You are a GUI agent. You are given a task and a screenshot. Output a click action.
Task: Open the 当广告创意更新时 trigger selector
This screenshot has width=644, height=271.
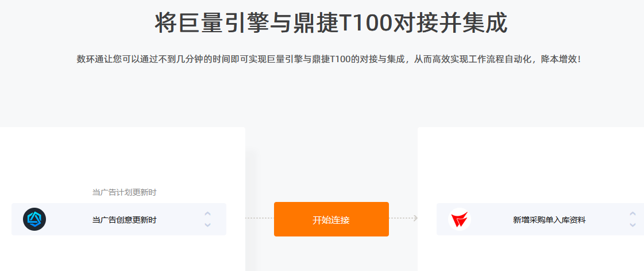point(119,219)
